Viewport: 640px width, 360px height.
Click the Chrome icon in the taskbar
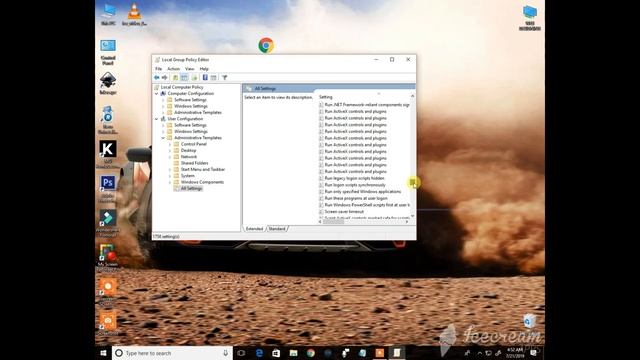point(311,353)
